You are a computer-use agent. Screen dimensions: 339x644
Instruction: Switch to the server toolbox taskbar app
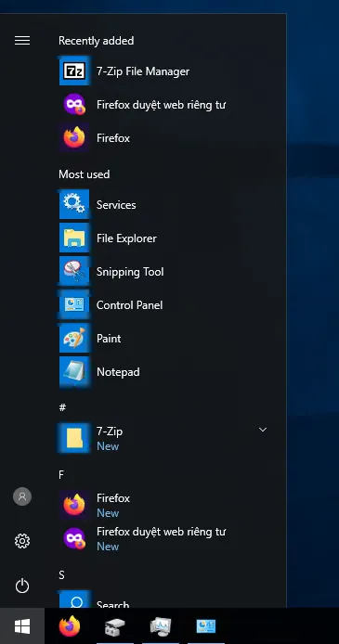point(114,626)
